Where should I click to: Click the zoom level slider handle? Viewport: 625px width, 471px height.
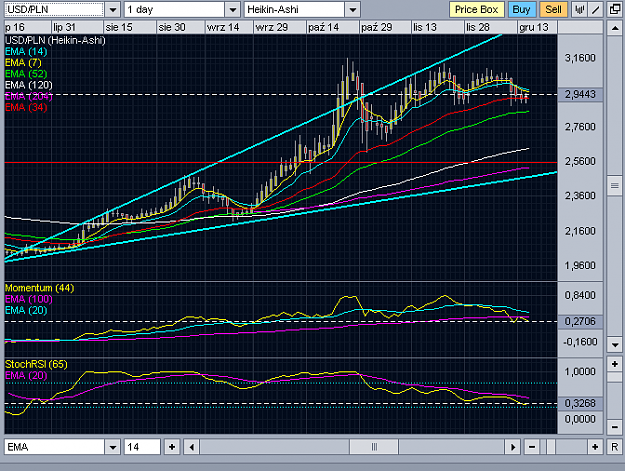point(550,447)
